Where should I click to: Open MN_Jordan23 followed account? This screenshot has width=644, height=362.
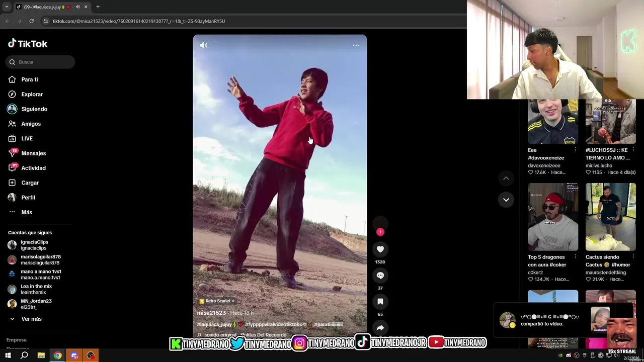30,304
